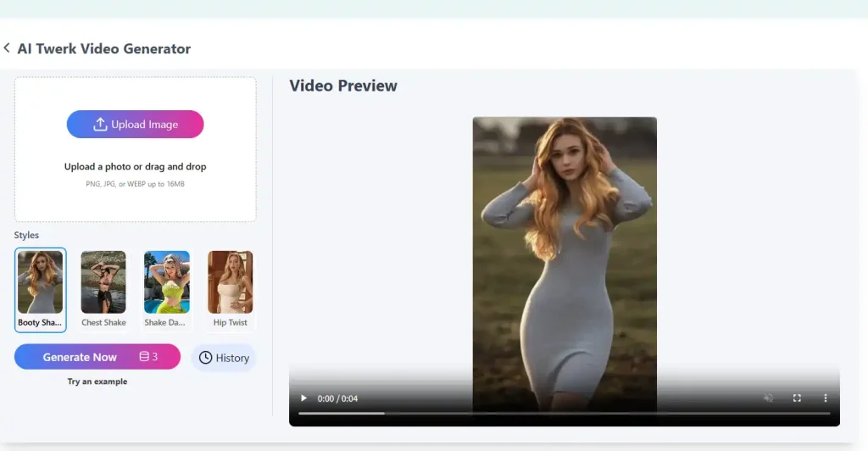
Task: Click the Video Preview heading
Action: coord(343,86)
